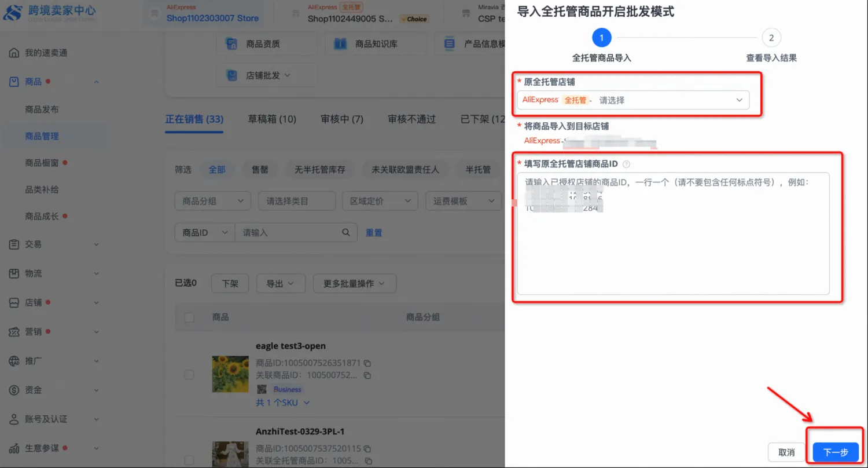Copy product ID of eagle test3-open

(367, 363)
